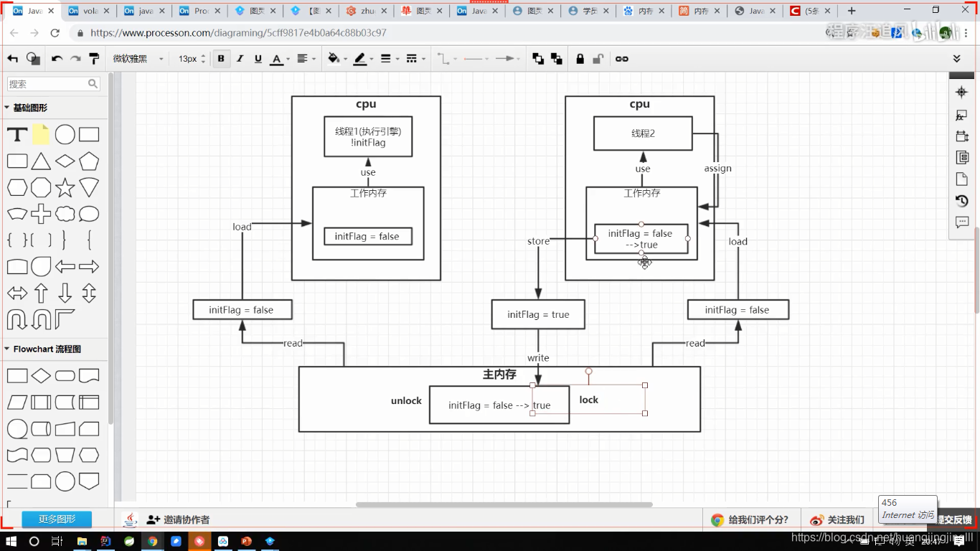Image resolution: width=980 pixels, height=551 pixels.
Task: Open File Explorer from taskbar
Action: [x=82, y=541]
